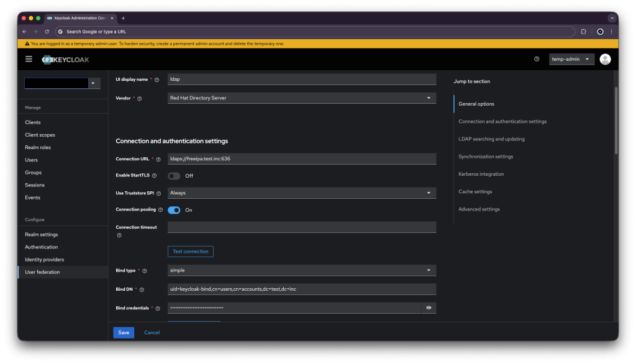Jump to Kerberos integration section
The height and width of the screenshot is (364, 636).
click(x=481, y=174)
